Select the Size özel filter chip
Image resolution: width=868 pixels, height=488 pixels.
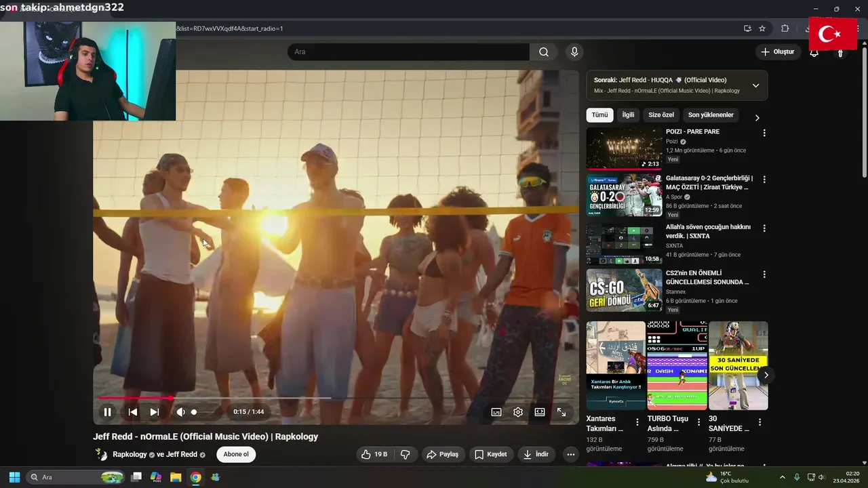point(661,115)
